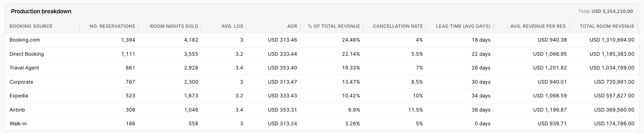
Task: Click Corporate cancellation rate 8.5%
Action: pyautogui.click(x=417, y=82)
